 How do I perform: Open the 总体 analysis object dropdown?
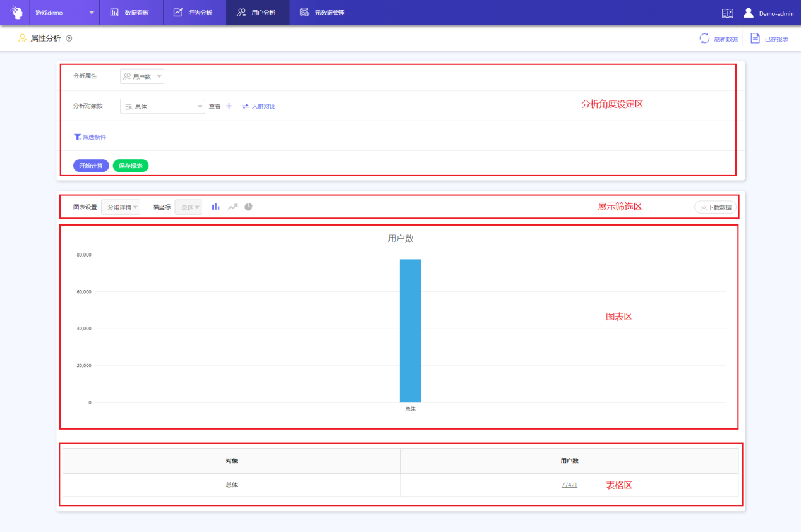(x=162, y=107)
